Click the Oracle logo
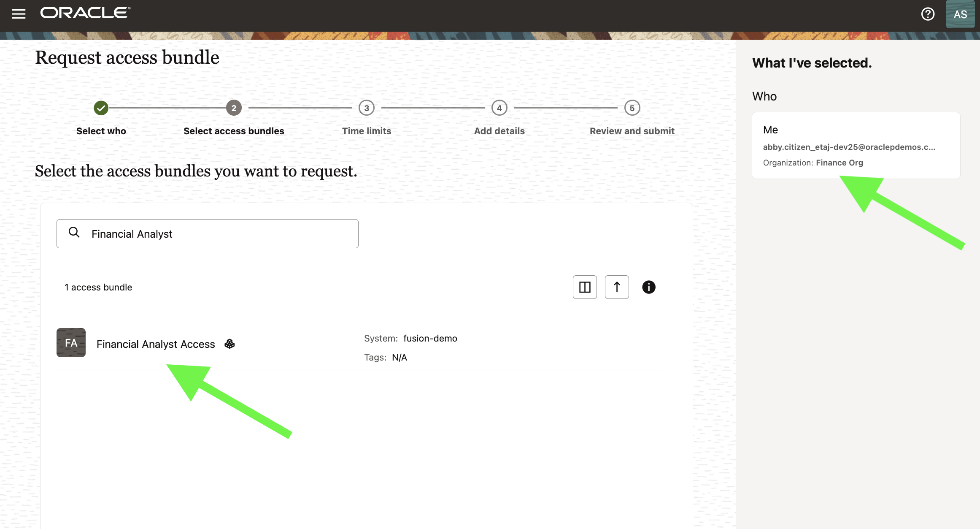The image size is (980, 529). (x=85, y=13)
